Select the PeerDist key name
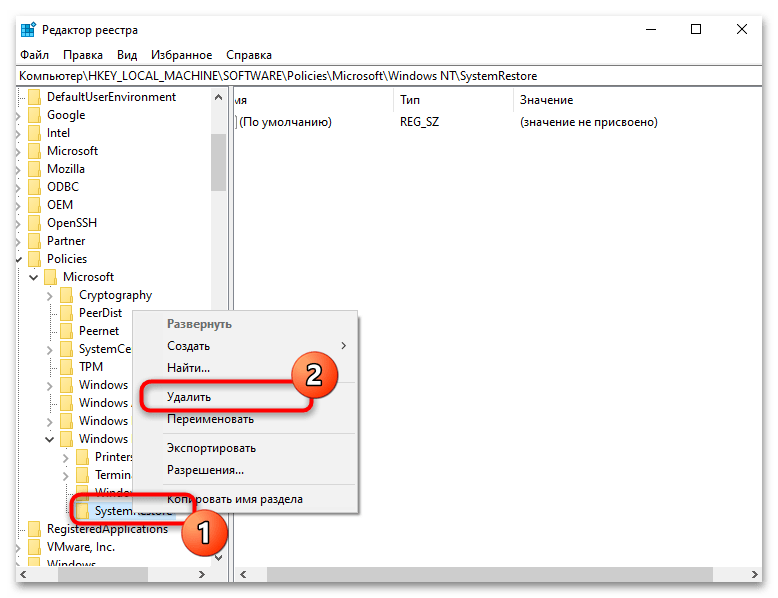Viewport: 778px width, 598px height. point(100,313)
